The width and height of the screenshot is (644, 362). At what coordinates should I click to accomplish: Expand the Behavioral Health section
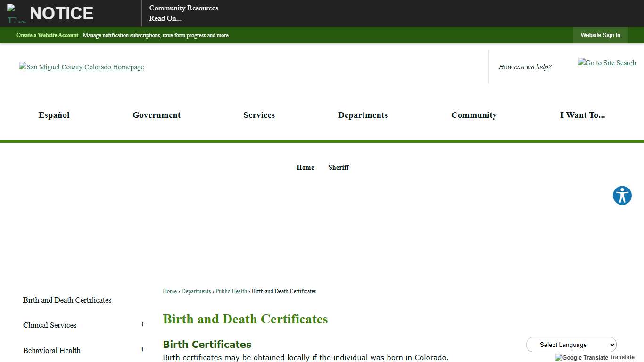pos(142,350)
